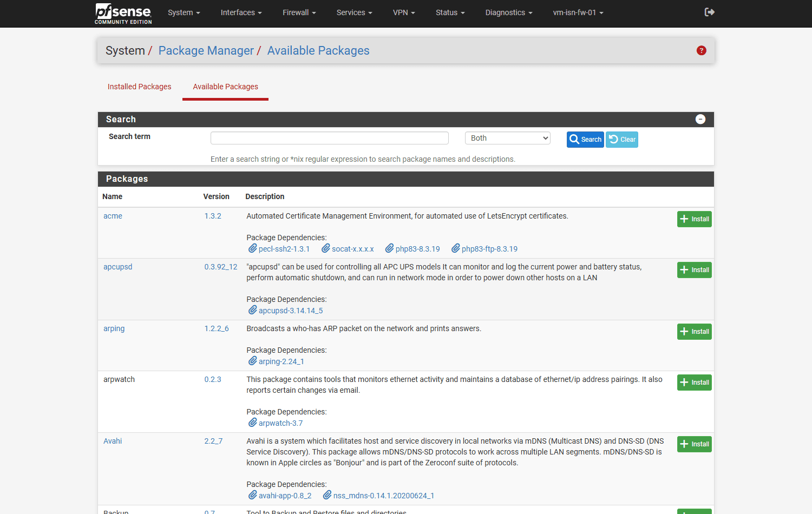Install the arping package
Image resolution: width=812 pixels, height=514 pixels.
point(695,332)
